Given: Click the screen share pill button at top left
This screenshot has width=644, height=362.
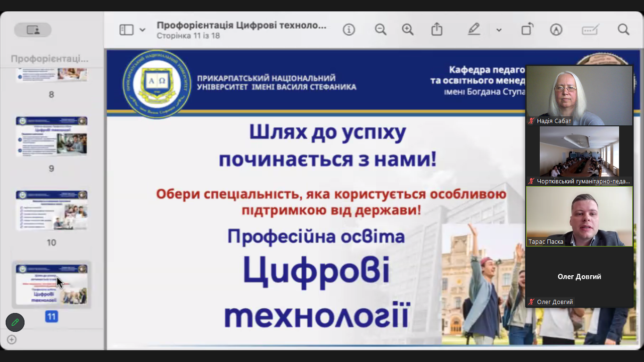Looking at the screenshot, I should pos(33,30).
